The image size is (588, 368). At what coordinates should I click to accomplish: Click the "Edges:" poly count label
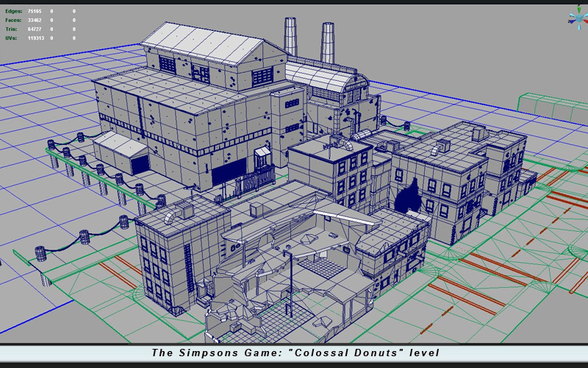click(13, 11)
